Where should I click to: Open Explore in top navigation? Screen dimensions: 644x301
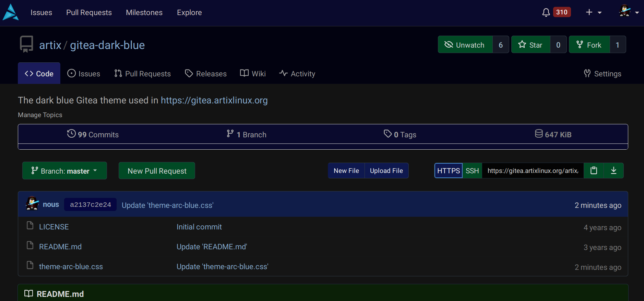pos(189,13)
